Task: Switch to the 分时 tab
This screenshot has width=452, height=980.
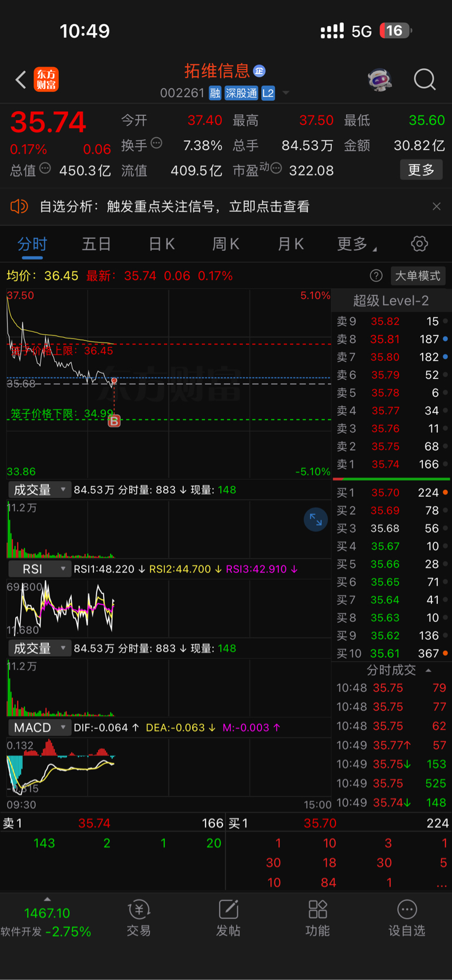Action: pyautogui.click(x=32, y=244)
